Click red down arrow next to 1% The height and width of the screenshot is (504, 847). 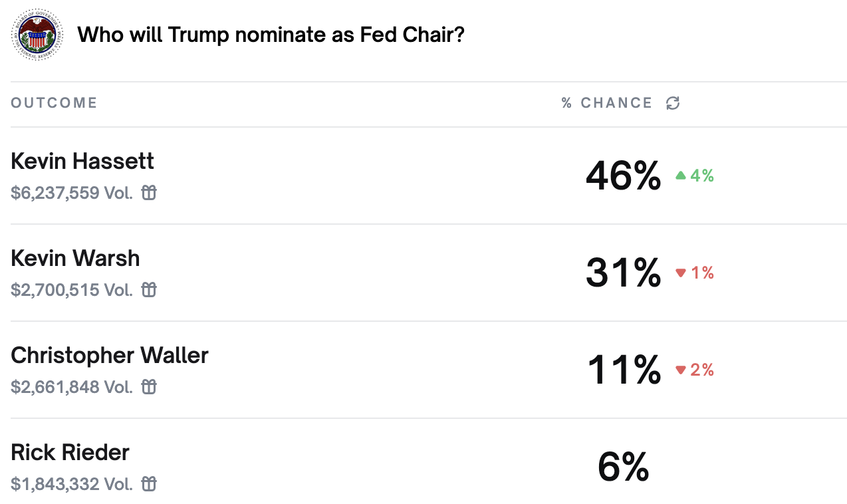(680, 273)
